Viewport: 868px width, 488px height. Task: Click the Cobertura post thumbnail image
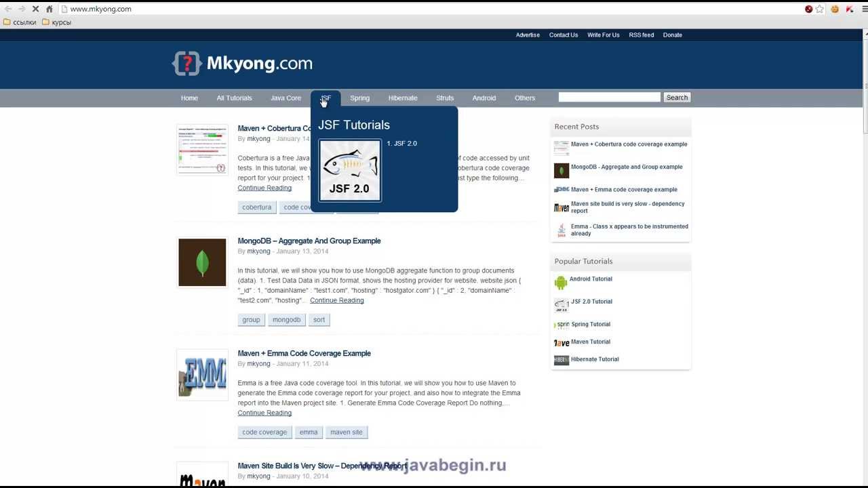pos(202,149)
